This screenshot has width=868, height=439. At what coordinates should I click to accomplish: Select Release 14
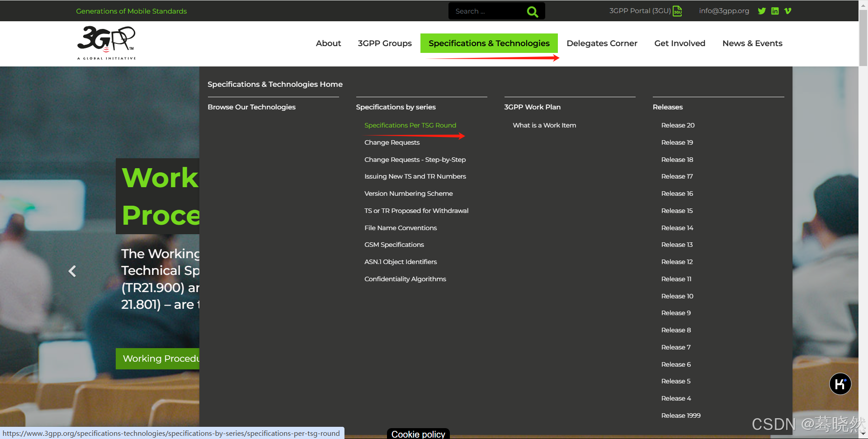(x=677, y=228)
